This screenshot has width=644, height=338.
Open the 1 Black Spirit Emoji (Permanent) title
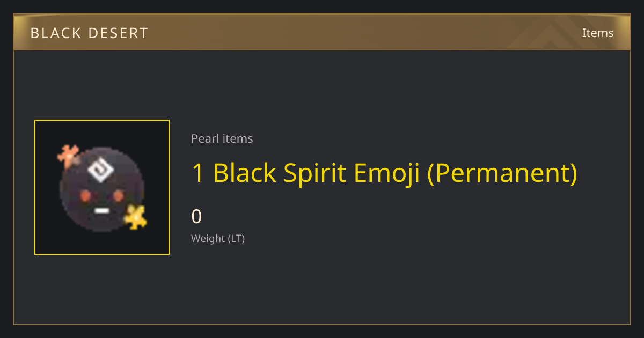tap(384, 173)
